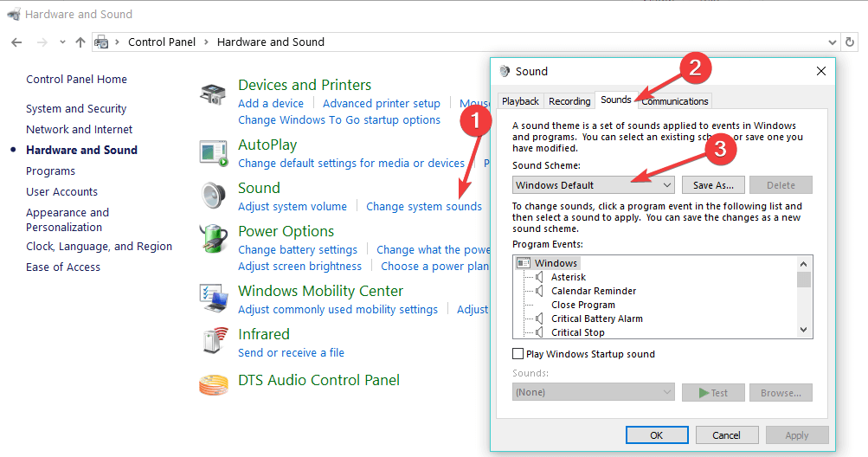Screen dimensions: 868x457
Task: Open recent locations dropdown arrow
Action: coord(62,42)
